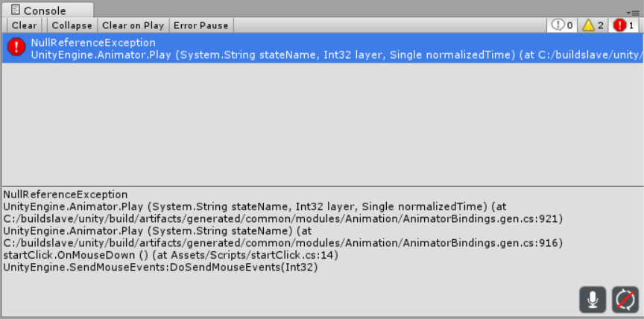Toggle the red error count filter
Screen dimensions: 644x319
click(623, 25)
